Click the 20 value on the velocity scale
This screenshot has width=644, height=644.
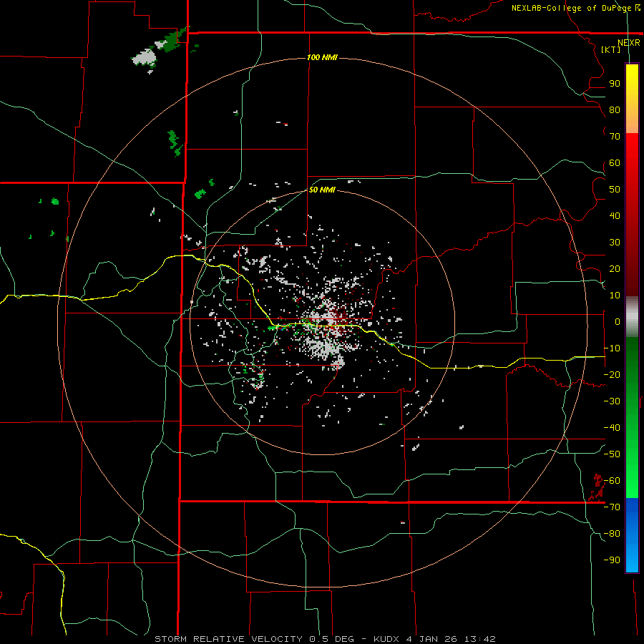tap(615, 268)
